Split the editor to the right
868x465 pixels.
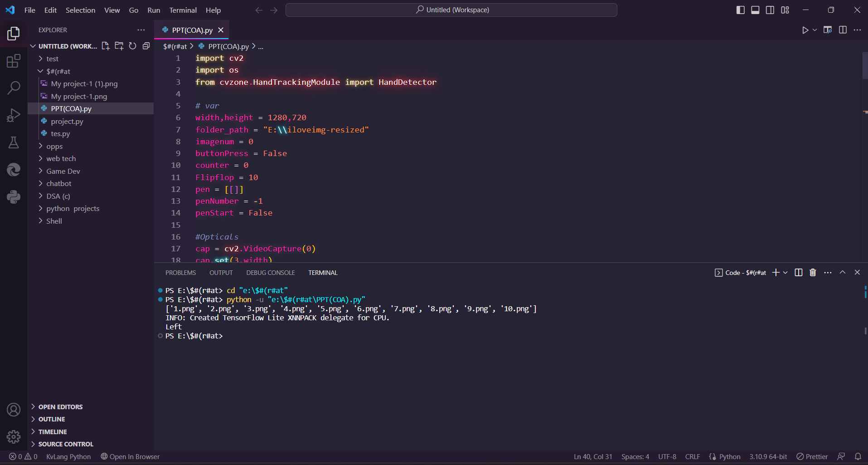(843, 30)
